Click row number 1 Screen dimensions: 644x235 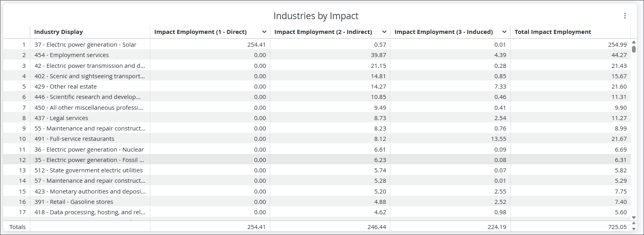click(24, 45)
